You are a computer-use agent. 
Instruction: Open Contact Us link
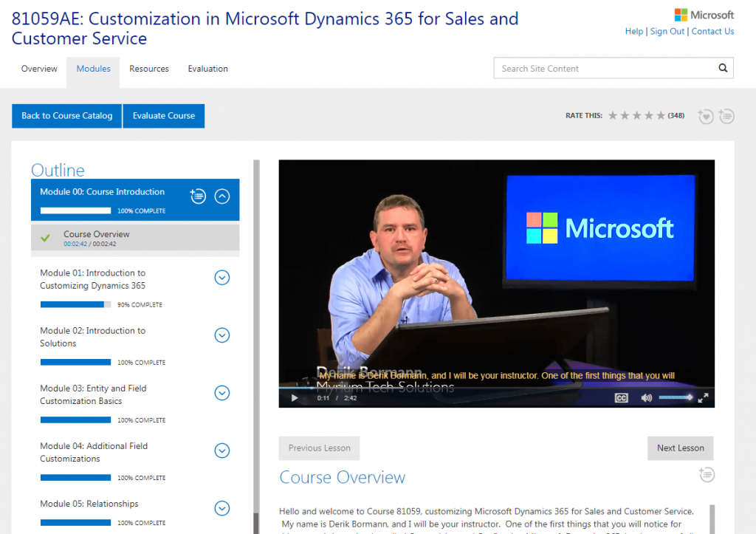tap(712, 31)
